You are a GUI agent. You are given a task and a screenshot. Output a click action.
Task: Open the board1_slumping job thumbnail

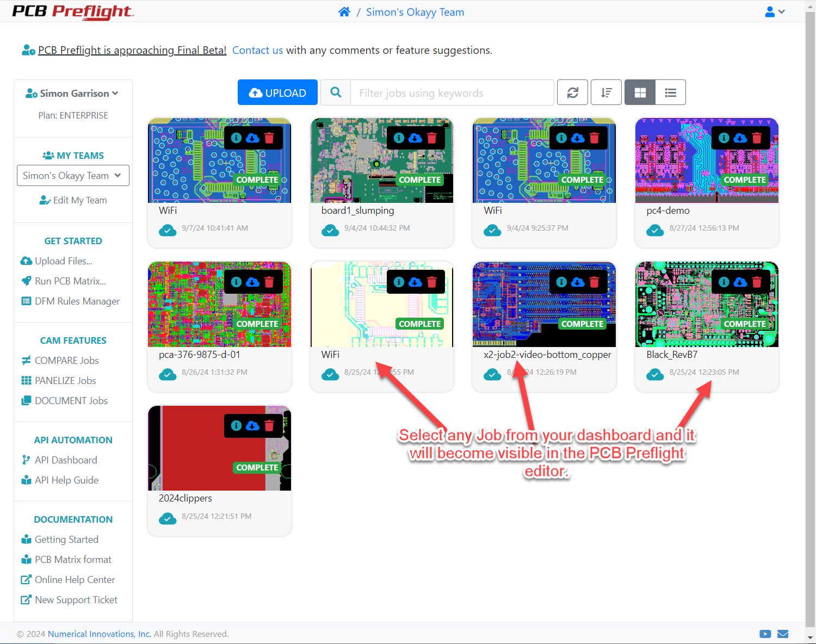382,160
